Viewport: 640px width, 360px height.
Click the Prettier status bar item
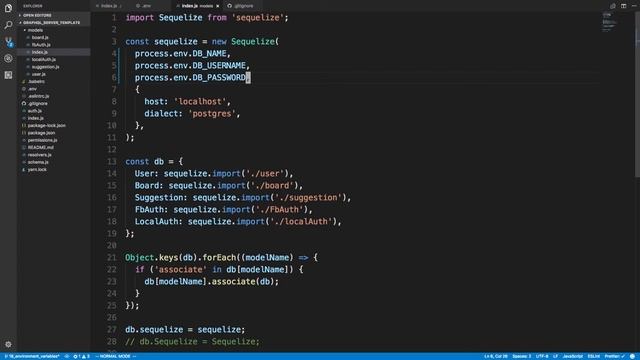point(614,356)
